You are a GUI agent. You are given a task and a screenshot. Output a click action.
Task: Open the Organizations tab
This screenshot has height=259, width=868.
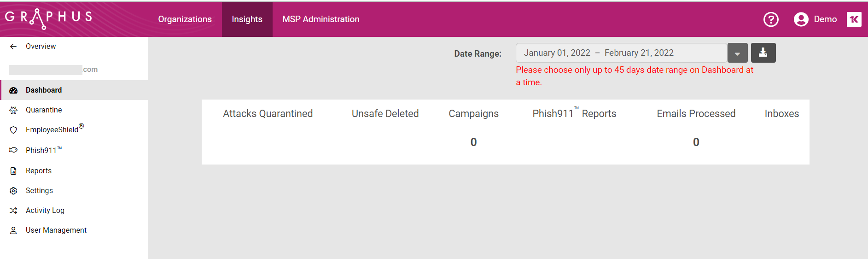point(185,19)
